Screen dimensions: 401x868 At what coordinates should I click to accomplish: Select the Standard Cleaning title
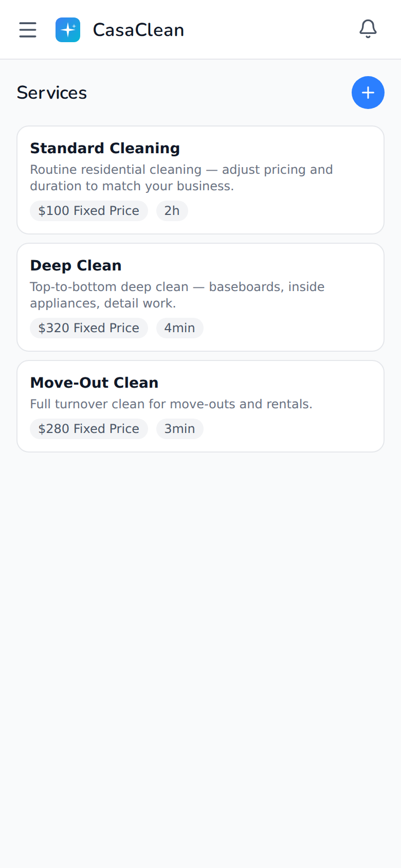pyautogui.click(x=105, y=148)
